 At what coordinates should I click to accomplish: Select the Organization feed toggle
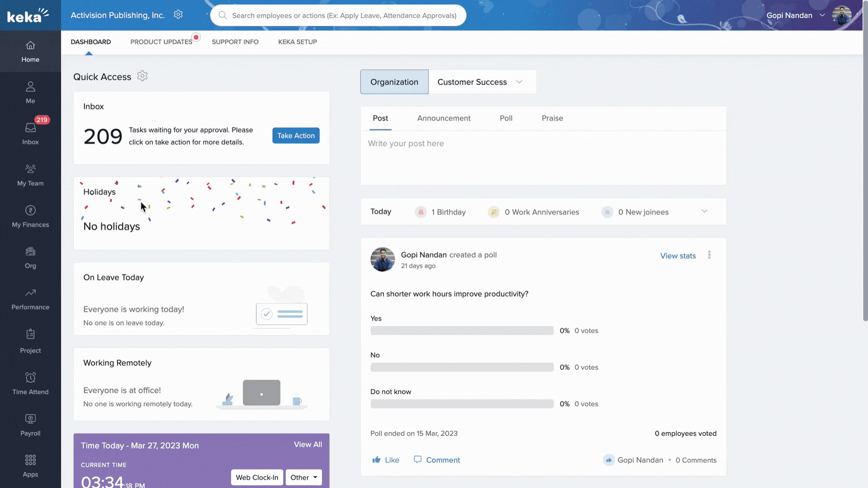click(394, 82)
